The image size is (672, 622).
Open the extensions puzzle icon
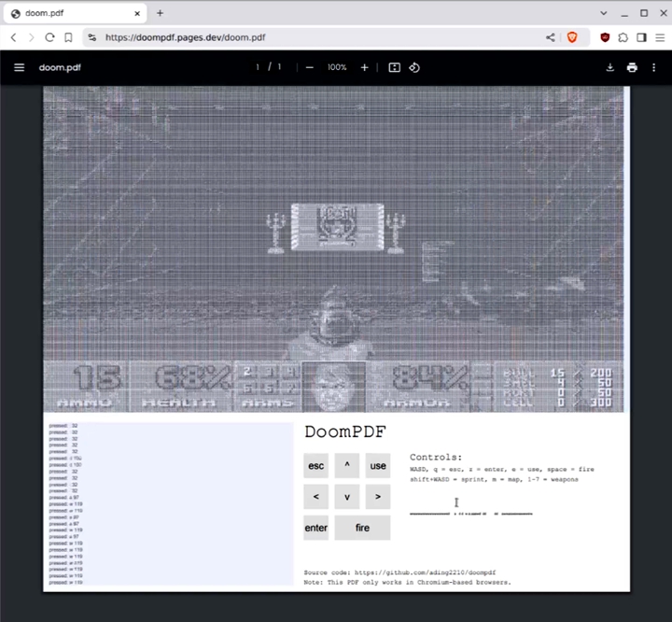pos(623,37)
